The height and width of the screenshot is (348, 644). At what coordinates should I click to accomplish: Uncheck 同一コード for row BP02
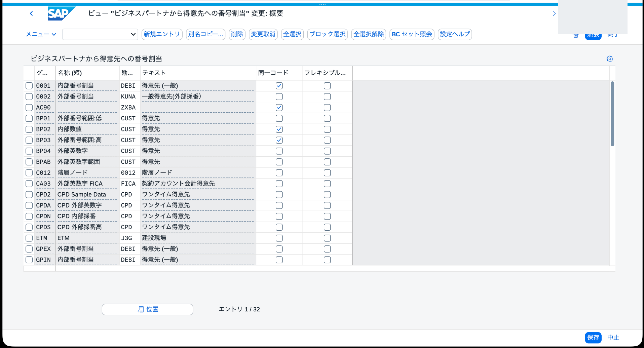(279, 129)
